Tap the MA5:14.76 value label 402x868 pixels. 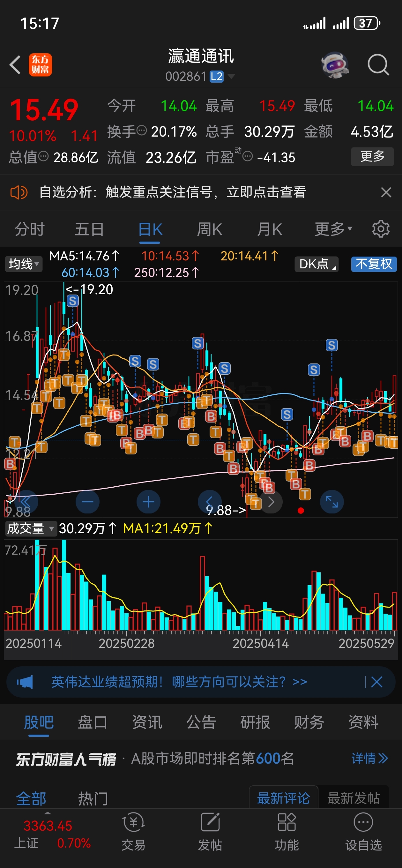tap(84, 256)
